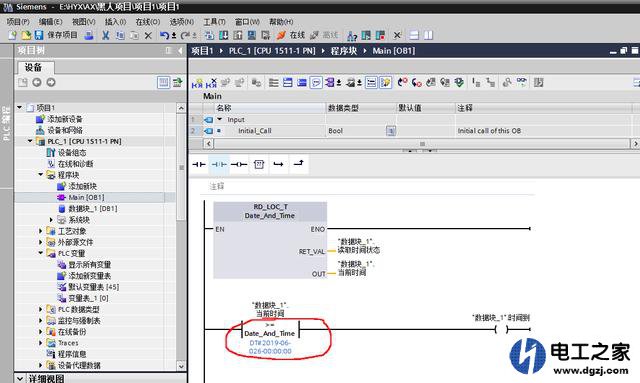Collapse the 项目树 panel with arrow
This screenshot has width=640, height=383.
[x=180, y=51]
